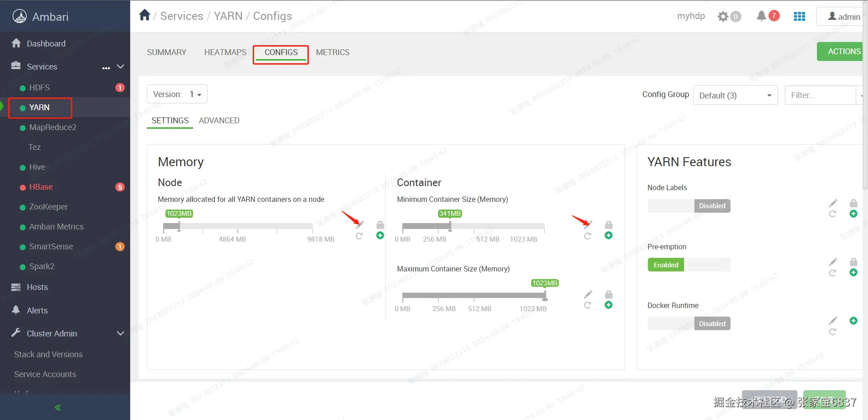Open the ADVANCED config tab
Image resolution: width=868 pixels, height=420 pixels.
(x=219, y=121)
